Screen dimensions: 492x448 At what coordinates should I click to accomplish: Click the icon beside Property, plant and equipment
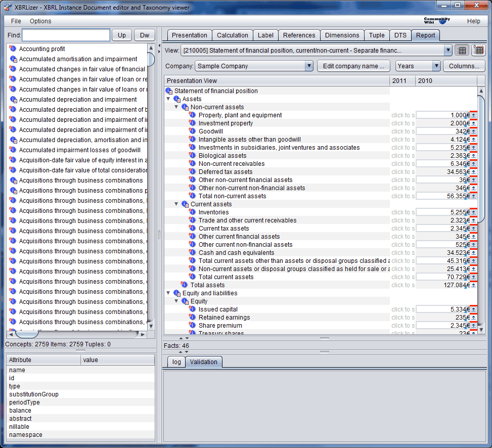click(193, 115)
